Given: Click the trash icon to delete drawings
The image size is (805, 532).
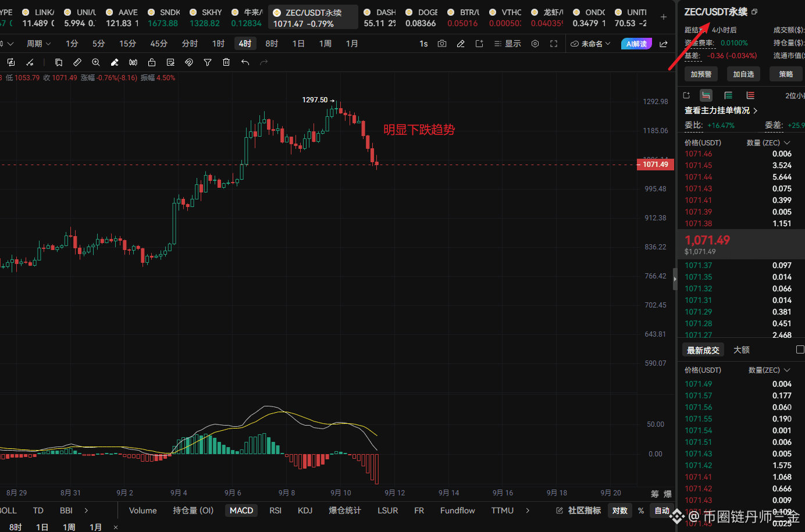Looking at the screenshot, I should (226, 62).
